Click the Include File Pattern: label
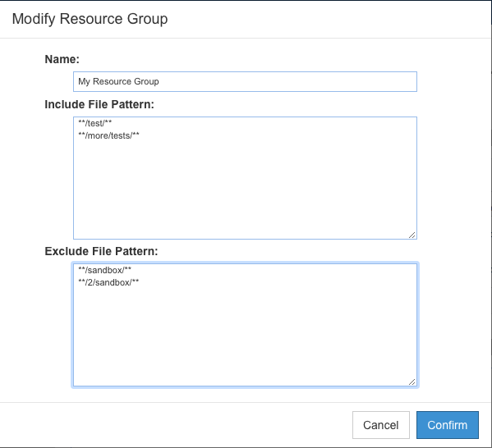 pyautogui.click(x=99, y=104)
